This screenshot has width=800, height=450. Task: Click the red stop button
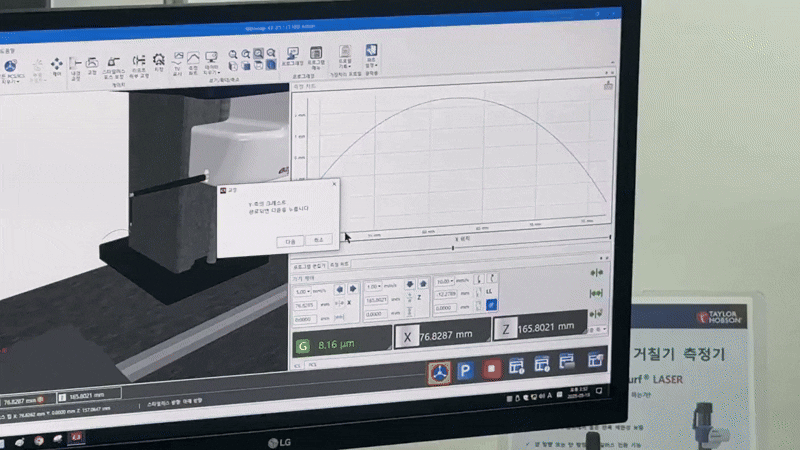point(491,368)
